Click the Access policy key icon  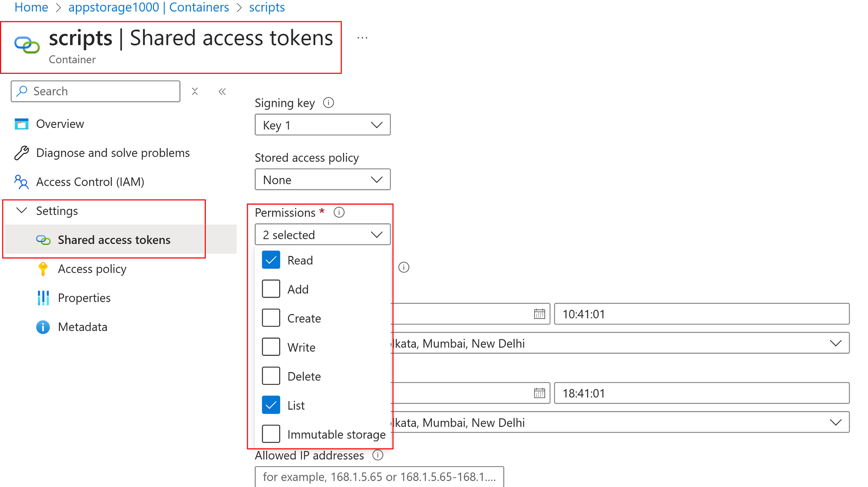pos(43,269)
